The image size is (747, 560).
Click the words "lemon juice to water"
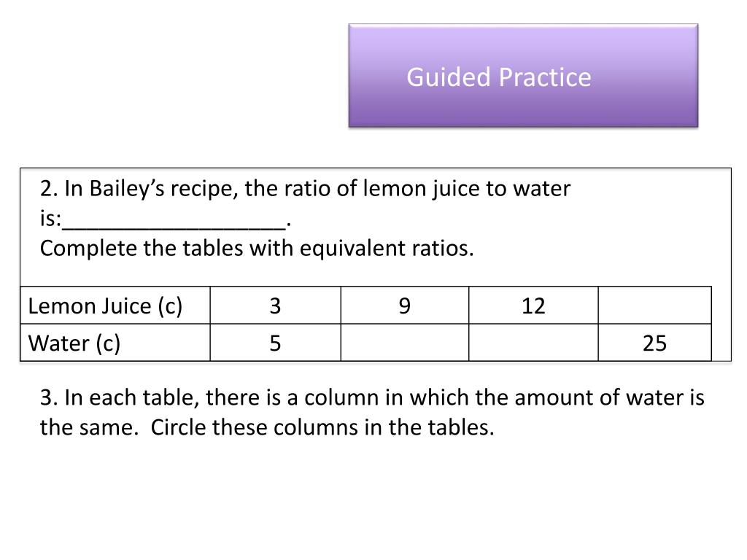466,189
